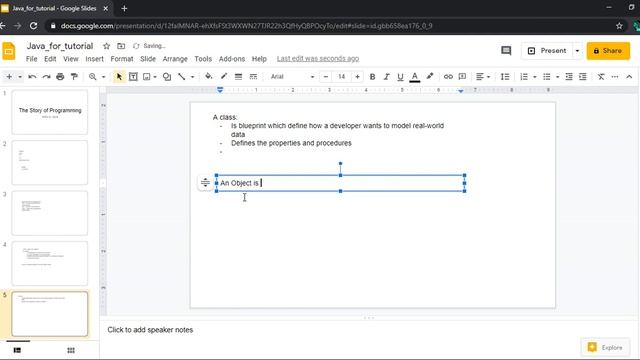The height and width of the screenshot is (360, 640).
Task: Click the Explore button
Action: tap(605, 347)
